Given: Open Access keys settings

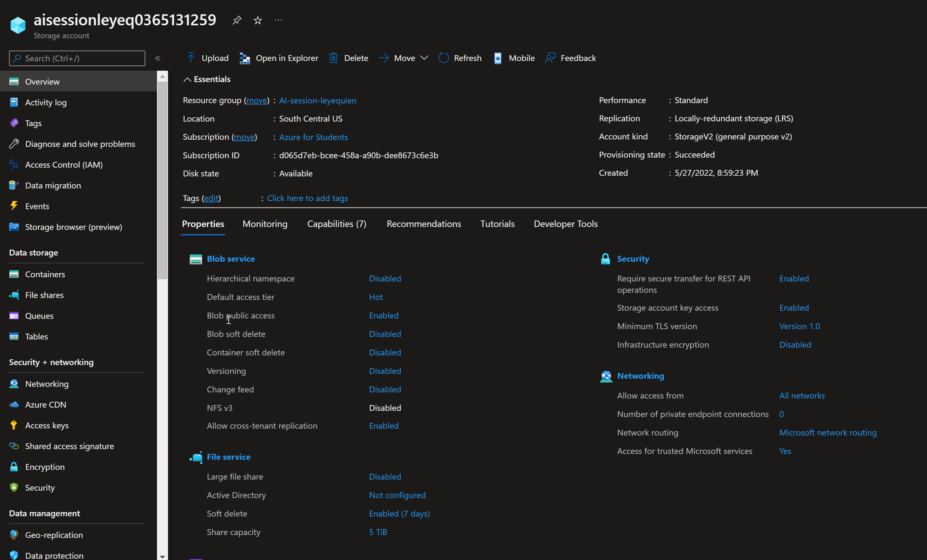Looking at the screenshot, I should point(47,425).
